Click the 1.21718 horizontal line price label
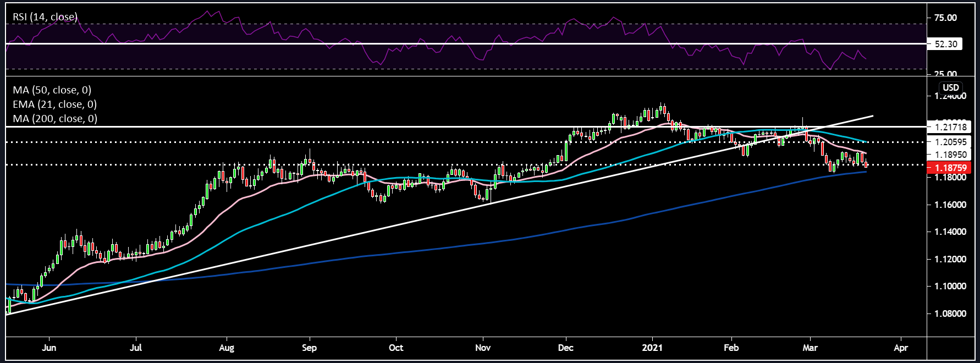This screenshot has width=980, height=363. [x=949, y=127]
